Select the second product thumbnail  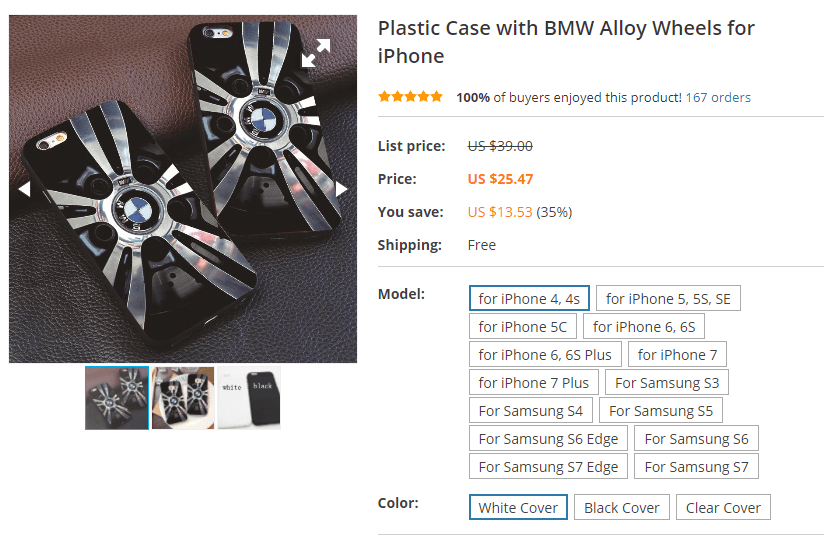pyautogui.click(x=183, y=398)
